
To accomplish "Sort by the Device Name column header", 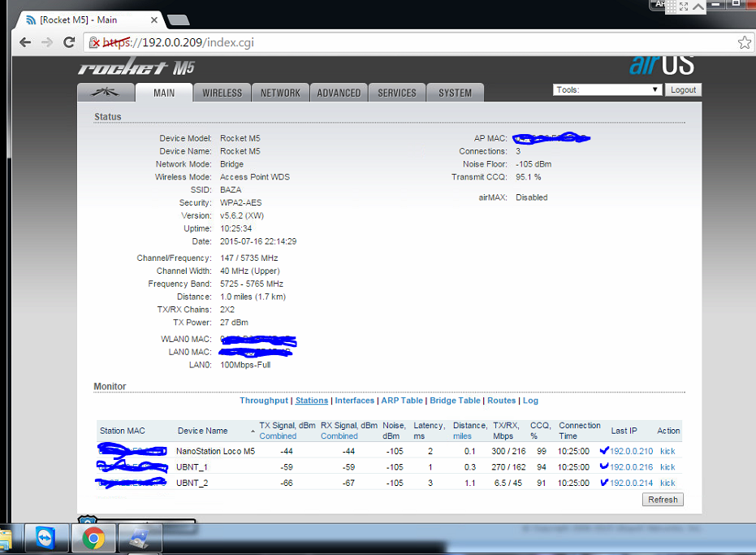I will [x=202, y=431].
